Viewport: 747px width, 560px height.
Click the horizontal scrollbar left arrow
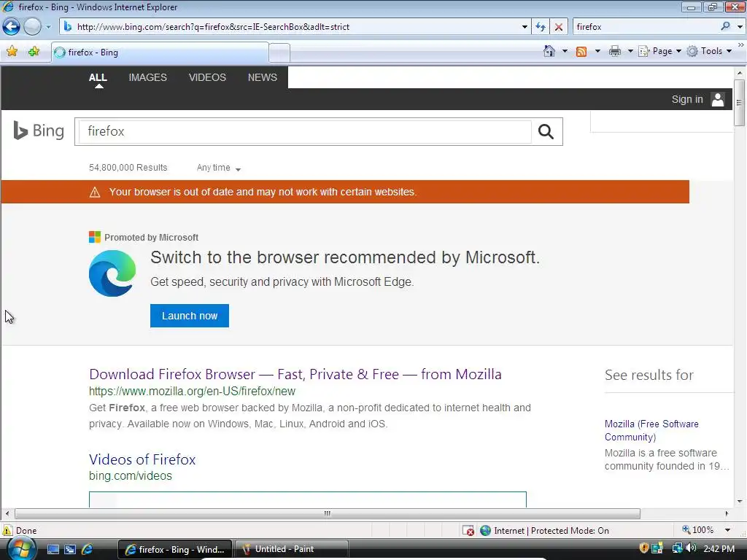click(x=7, y=514)
